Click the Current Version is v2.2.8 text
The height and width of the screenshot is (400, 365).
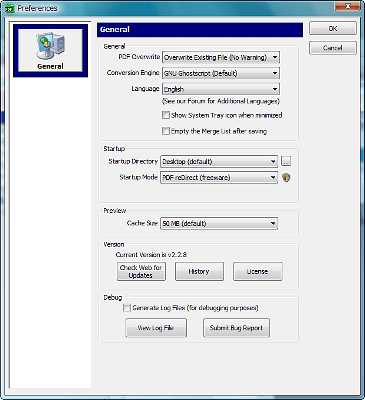coord(151,255)
